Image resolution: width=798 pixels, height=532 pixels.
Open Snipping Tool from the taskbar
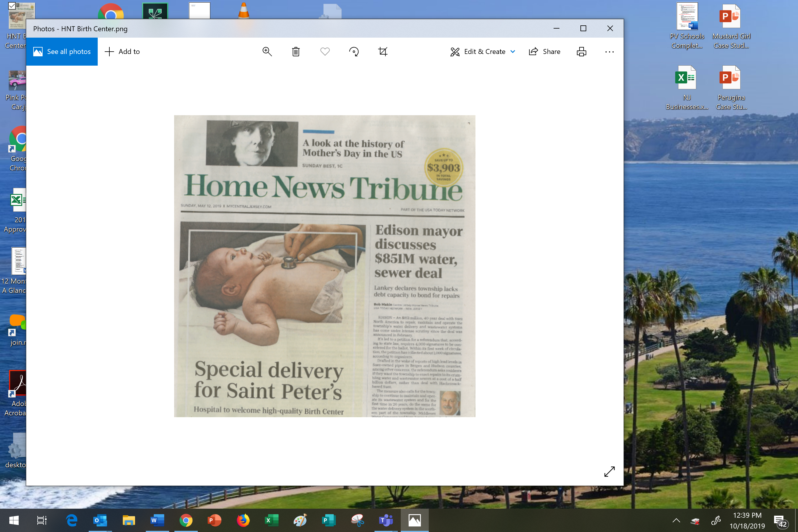(357, 520)
